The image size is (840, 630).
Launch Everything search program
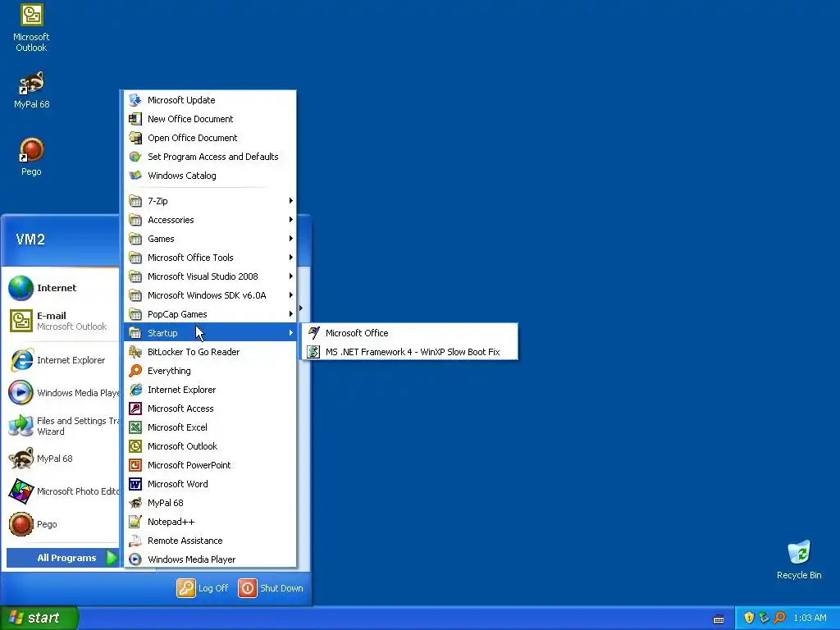[210, 371]
